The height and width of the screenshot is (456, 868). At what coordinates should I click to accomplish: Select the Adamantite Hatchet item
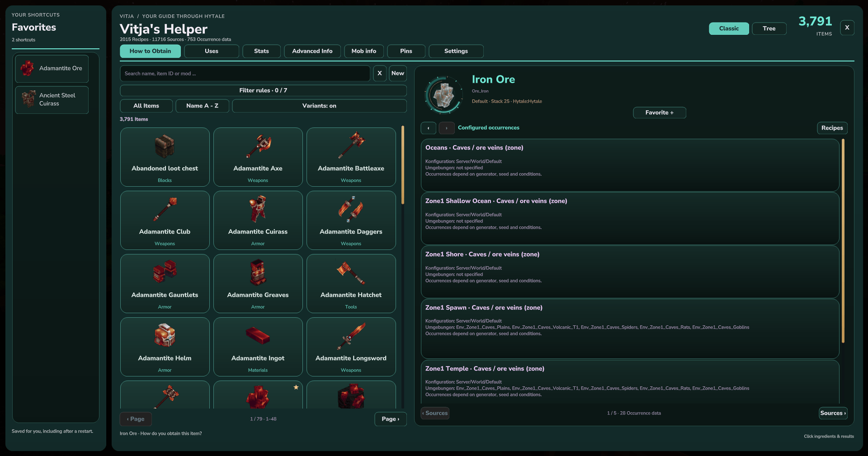(351, 283)
